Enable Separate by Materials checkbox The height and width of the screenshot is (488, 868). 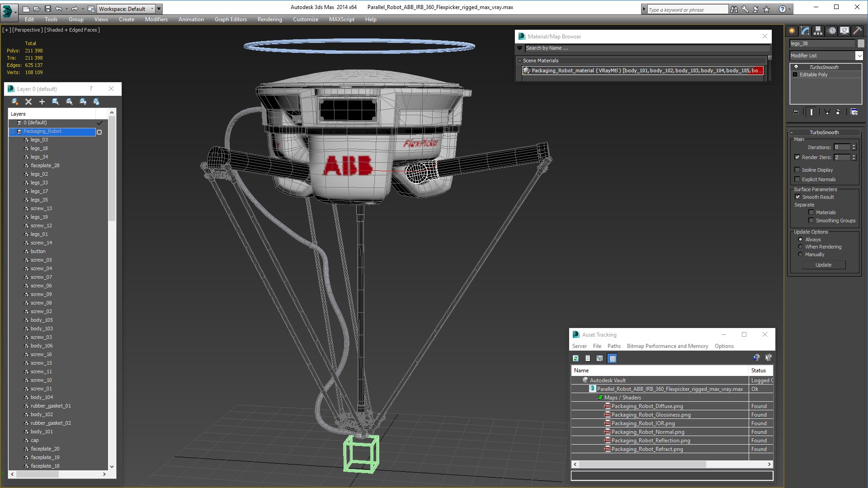811,212
